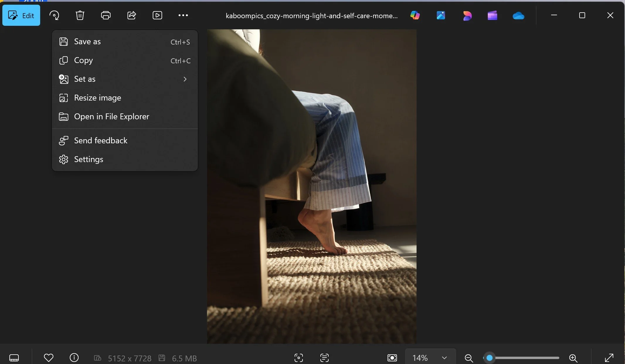Screen dimensions: 625x364
Task: Open the OneDrive cloud icon
Action: [x=518, y=16]
